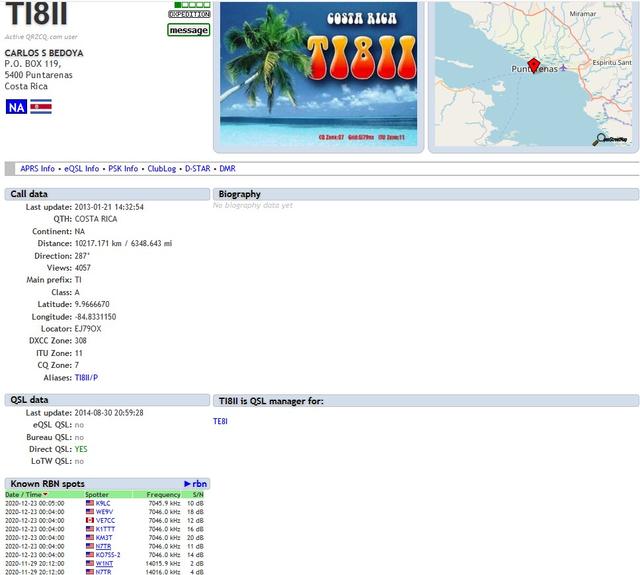Click the Views count 4057
Image resolution: width=640 pixels, height=575 pixels.
click(x=82, y=268)
